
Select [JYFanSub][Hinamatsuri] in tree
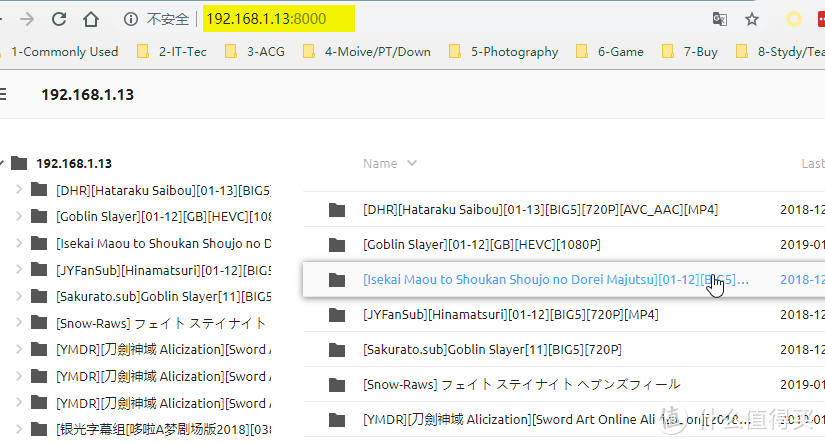pyautogui.click(x=163, y=270)
